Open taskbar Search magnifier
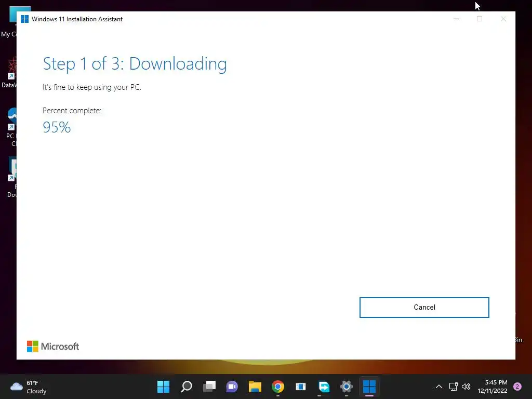 [187, 387]
